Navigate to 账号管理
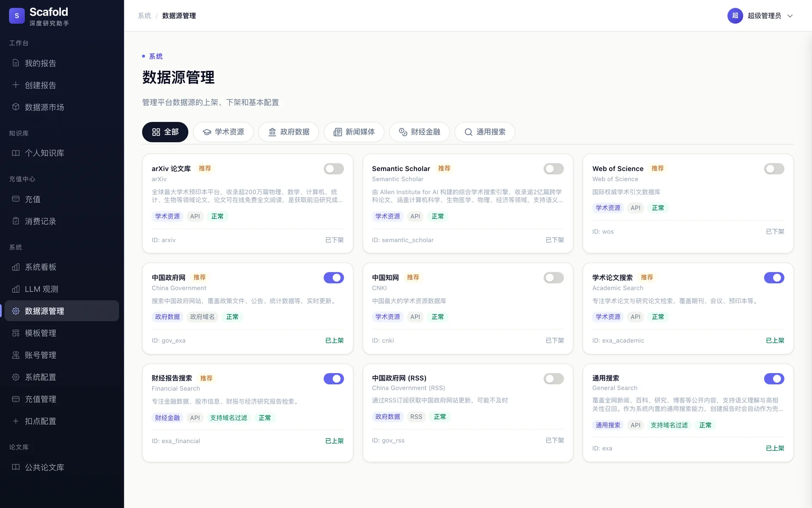Screen dimensions: 812x508 click(62, 355)
